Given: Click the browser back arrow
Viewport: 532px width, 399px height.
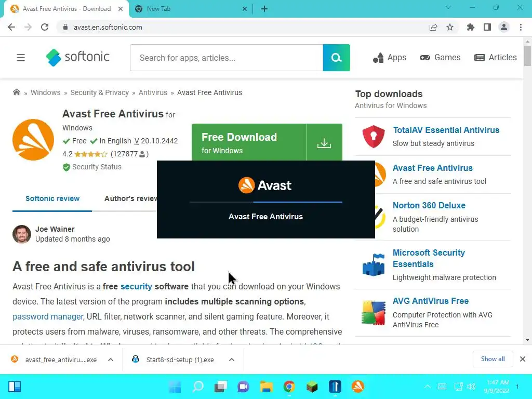Looking at the screenshot, I should pyautogui.click(x=11, y=27).
